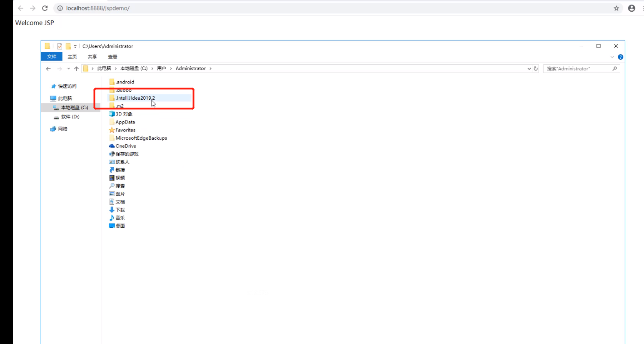Open the browser profile avatar

point(632,8)
